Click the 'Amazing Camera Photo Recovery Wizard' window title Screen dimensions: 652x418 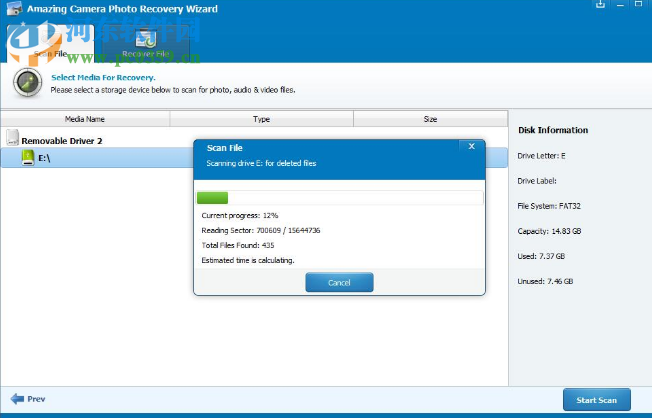coord(122,9)
